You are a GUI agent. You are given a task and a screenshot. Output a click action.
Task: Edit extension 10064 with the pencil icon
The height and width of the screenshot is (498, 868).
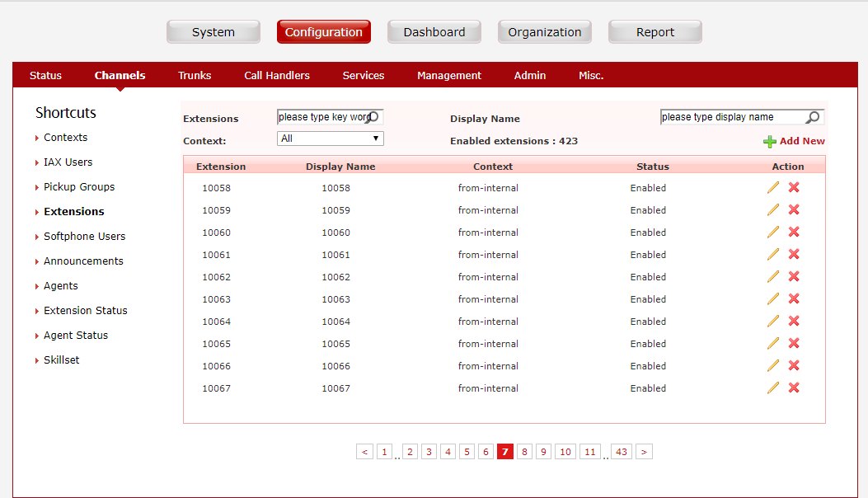[x=772, y=321]
